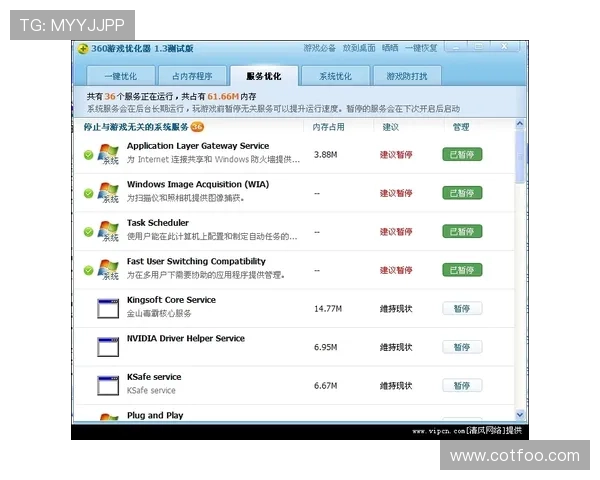Click the vertical scrollbar thumb
The height and width of the screenshot is (480, 600).
(520, 156)
